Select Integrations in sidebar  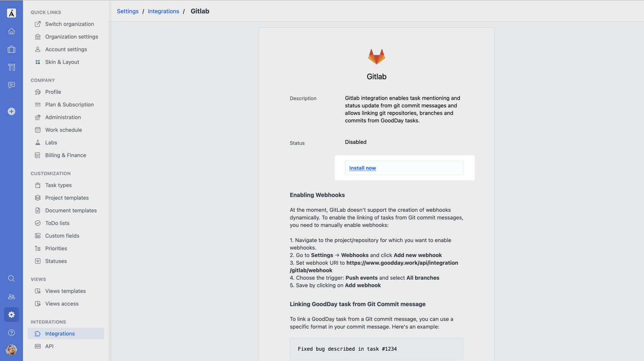[x=66, y=333]
